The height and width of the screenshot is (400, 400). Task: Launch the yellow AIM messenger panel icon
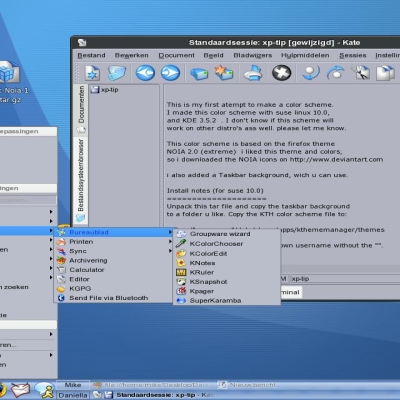click(x=45, y=390)
